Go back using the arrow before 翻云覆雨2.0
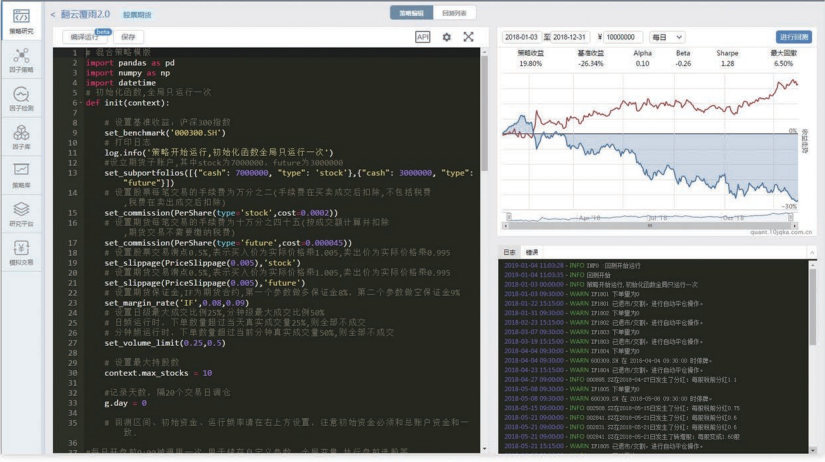This screenshot has width=825, height=462. tap(54, 13)
